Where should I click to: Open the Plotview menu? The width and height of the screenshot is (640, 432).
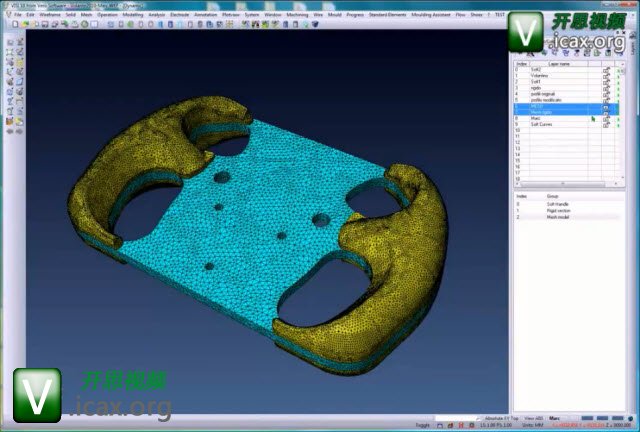(x=231, y=15)
